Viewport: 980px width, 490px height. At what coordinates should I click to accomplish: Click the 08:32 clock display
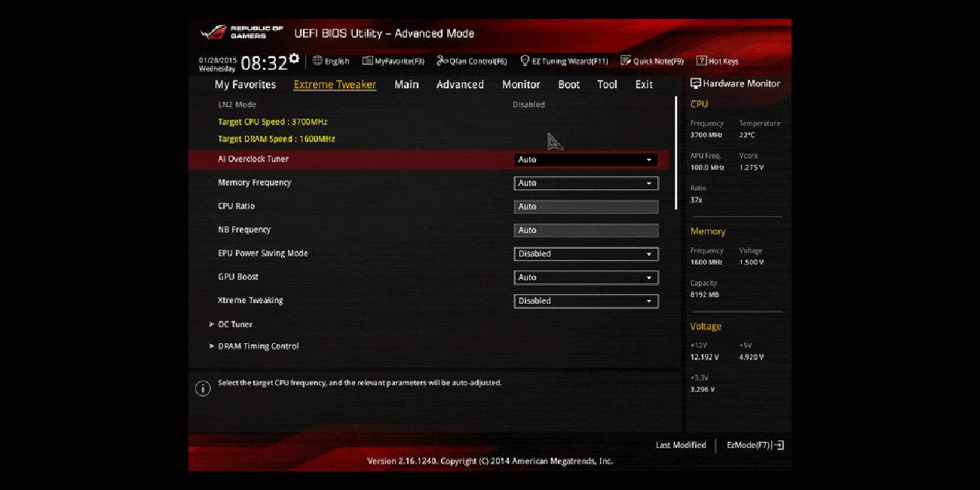click(x=264, y=63)
